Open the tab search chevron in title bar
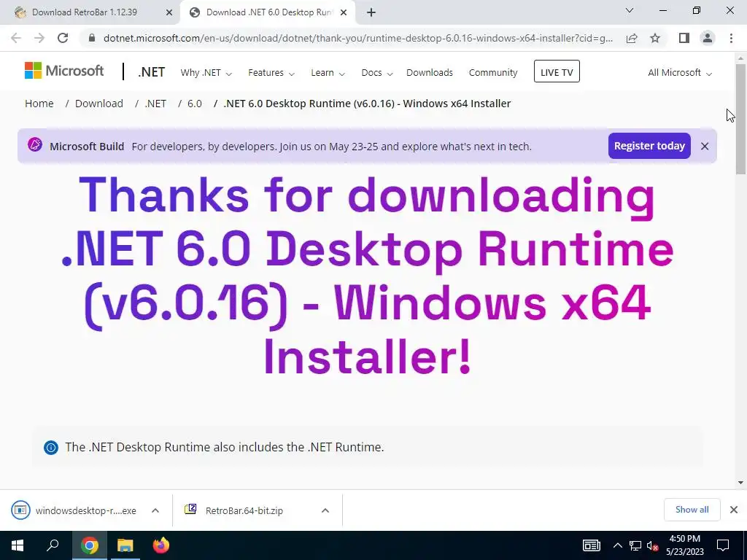The image size is (747, 560). (x=630, y=10)
